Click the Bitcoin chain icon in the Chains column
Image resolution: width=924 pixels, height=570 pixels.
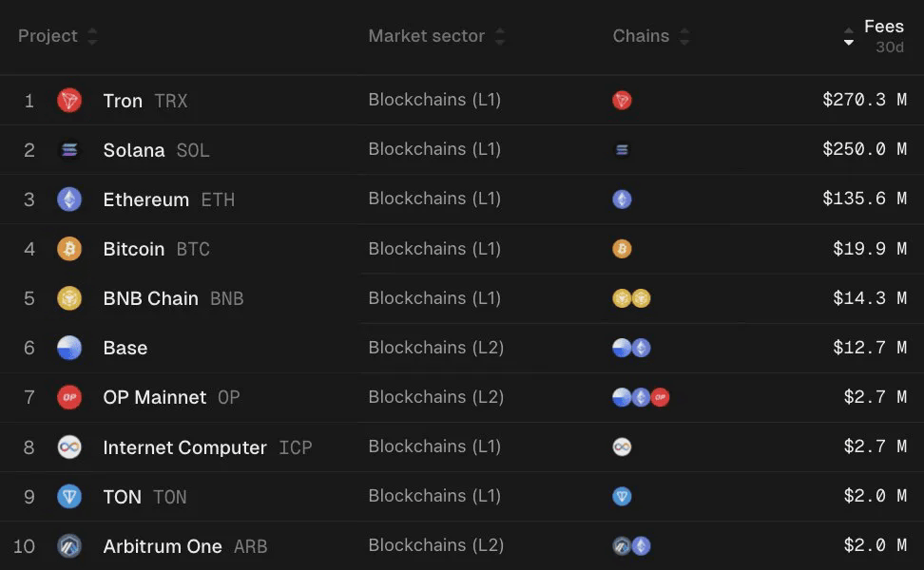(622, 249)
